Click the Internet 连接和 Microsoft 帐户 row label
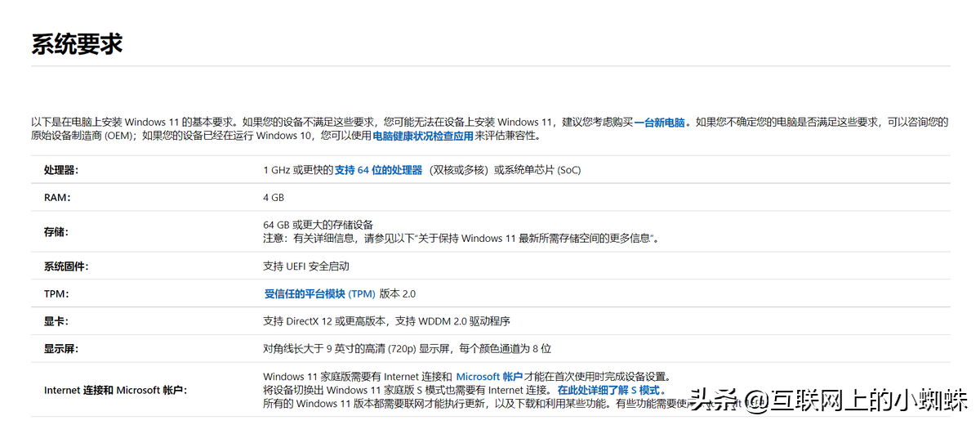The image size is (980, 425). tap(115, 390)
